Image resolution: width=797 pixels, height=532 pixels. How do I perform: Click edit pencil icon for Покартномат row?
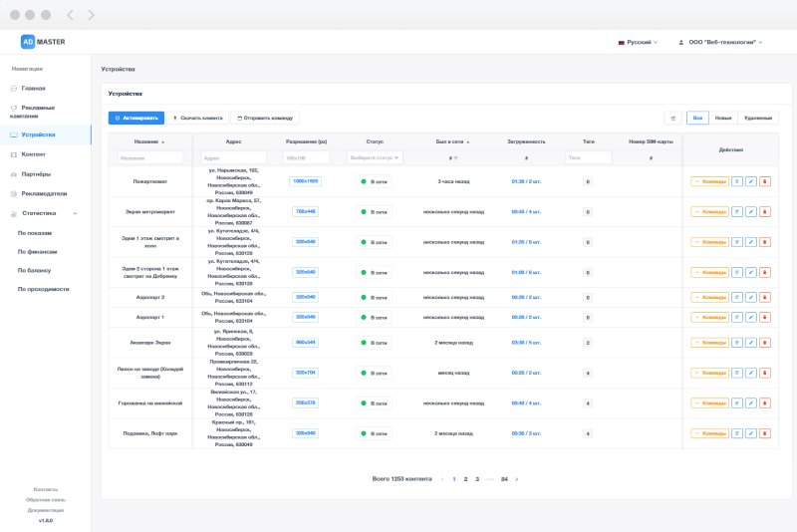(x=751, y=181)
